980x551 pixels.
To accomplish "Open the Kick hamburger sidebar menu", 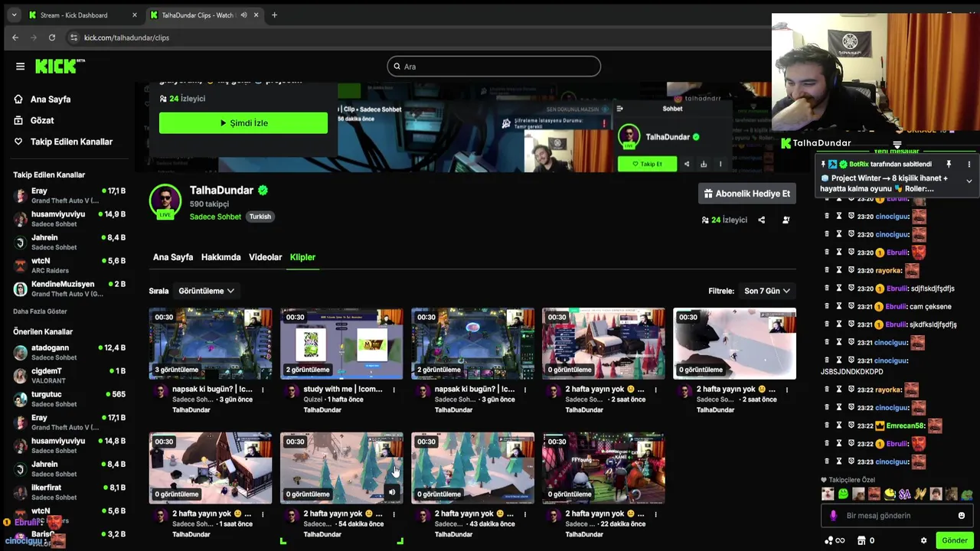I will (20, 67).
